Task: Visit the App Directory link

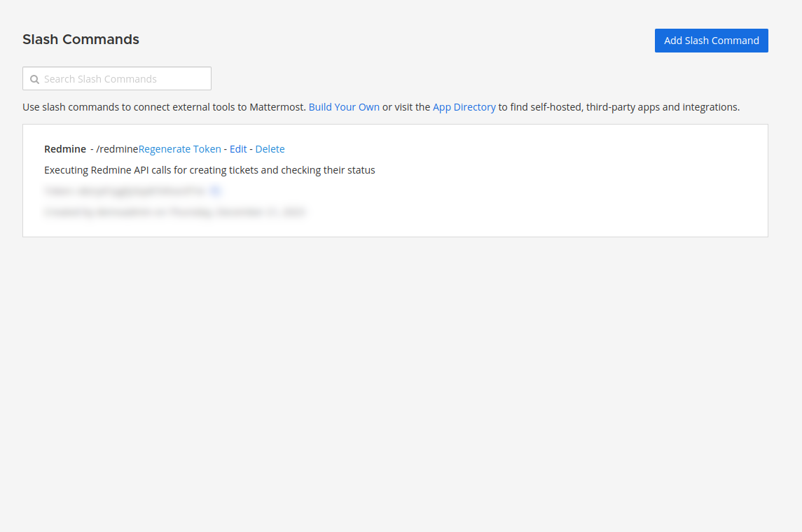Action: click(464, 107)
